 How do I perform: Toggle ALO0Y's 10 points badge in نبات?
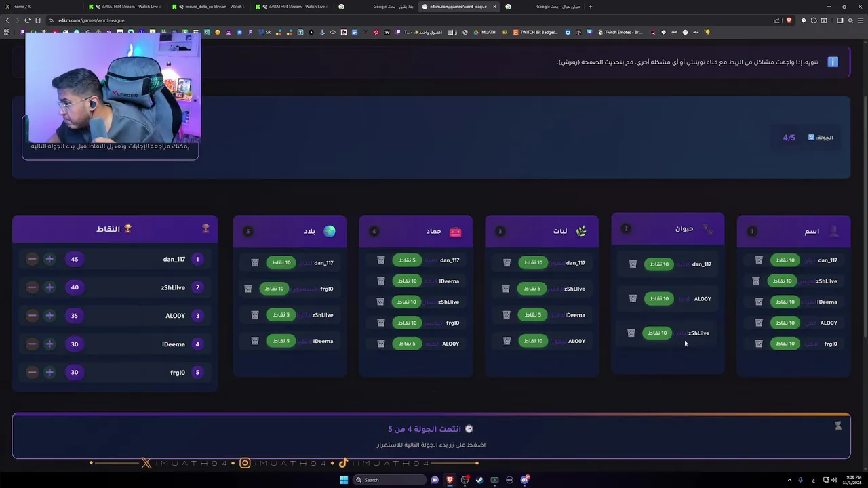point(532,341)
